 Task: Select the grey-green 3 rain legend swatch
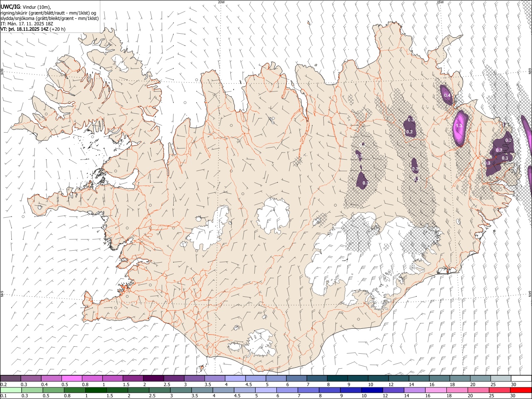(180, 390)
